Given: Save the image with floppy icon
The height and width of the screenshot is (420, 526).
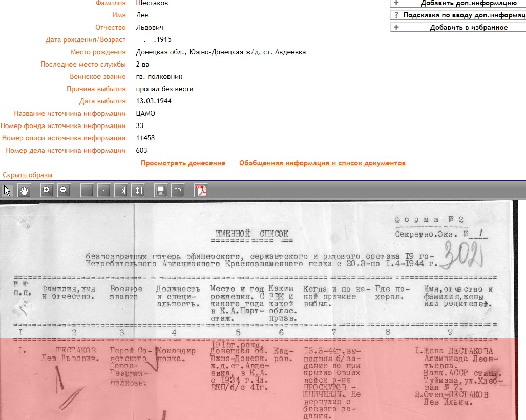Looking at the screenshot, I should [x=160, y=191].
